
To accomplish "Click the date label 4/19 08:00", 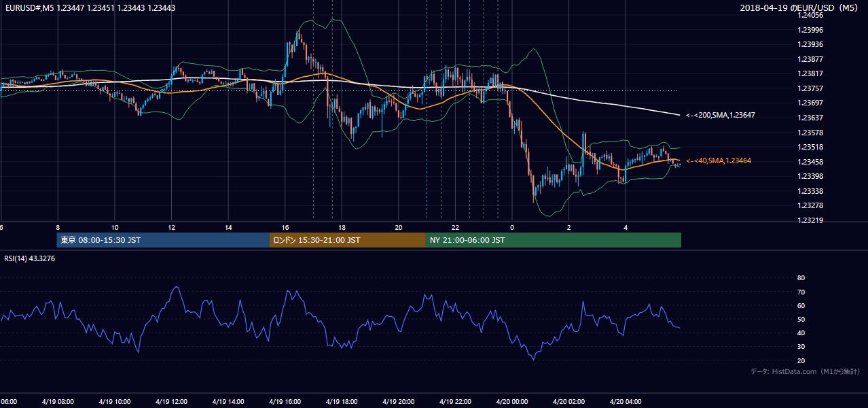I will tap(58, 402).
